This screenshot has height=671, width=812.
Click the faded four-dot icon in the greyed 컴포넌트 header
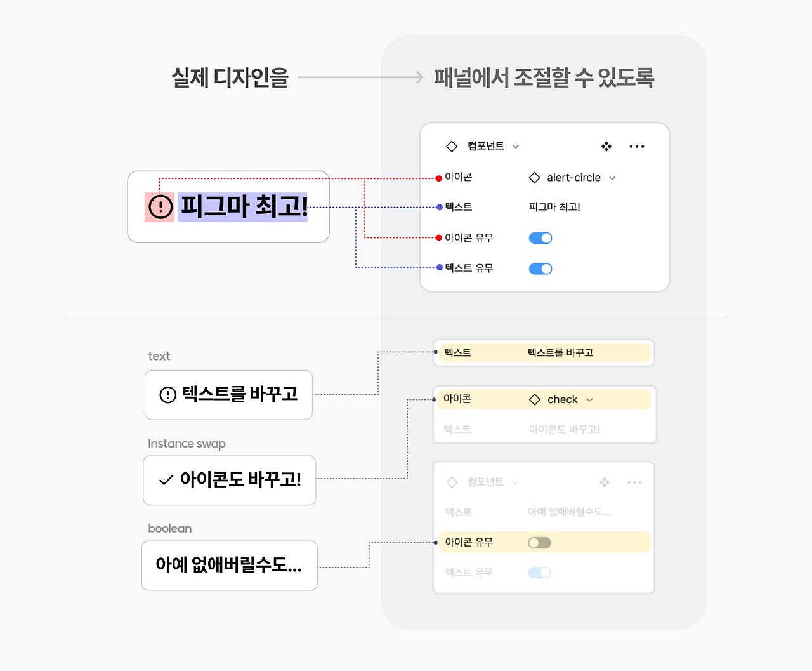(605, 482)
